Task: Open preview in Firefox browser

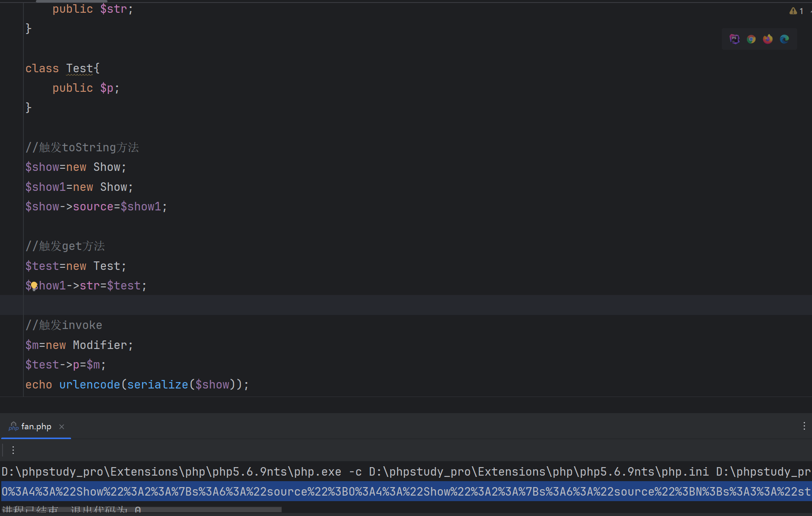Action: (768, 39)
